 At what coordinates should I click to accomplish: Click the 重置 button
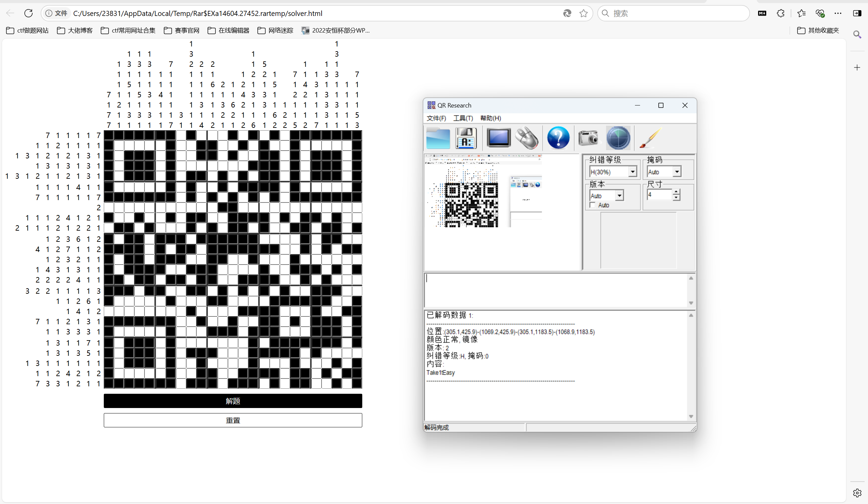(233, 420)
